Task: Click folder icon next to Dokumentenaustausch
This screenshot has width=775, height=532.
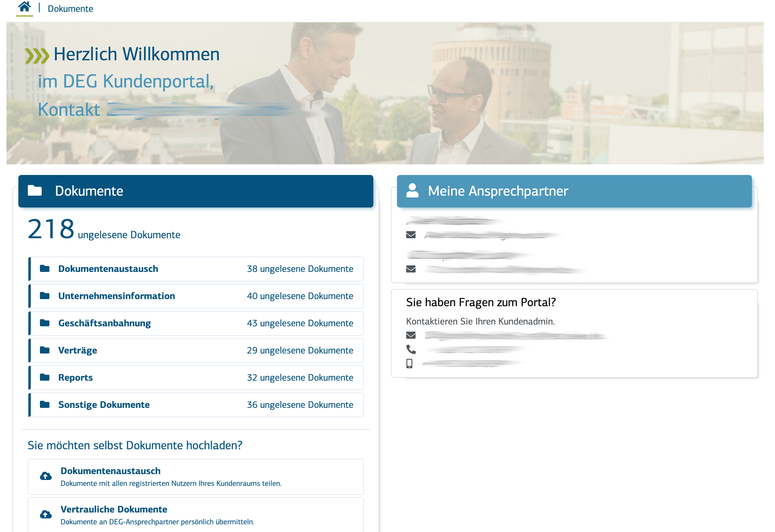Action: click(45, 269)
